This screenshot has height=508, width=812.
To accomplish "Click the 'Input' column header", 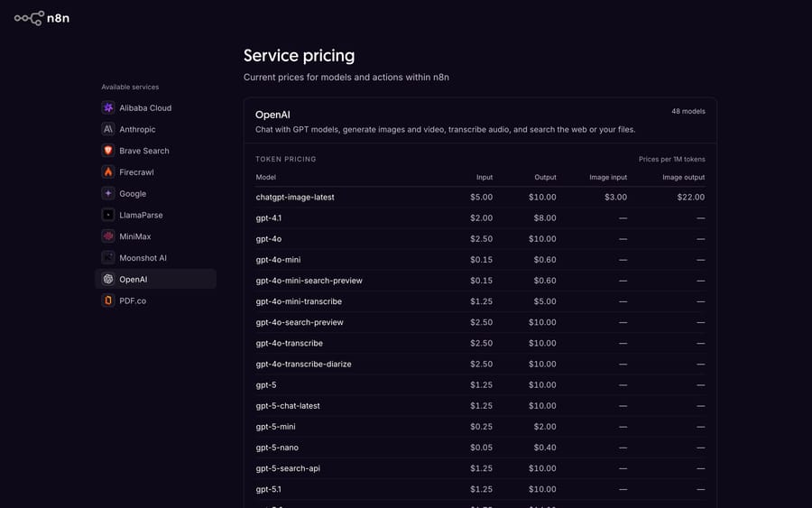I will (x=484, y=177).
